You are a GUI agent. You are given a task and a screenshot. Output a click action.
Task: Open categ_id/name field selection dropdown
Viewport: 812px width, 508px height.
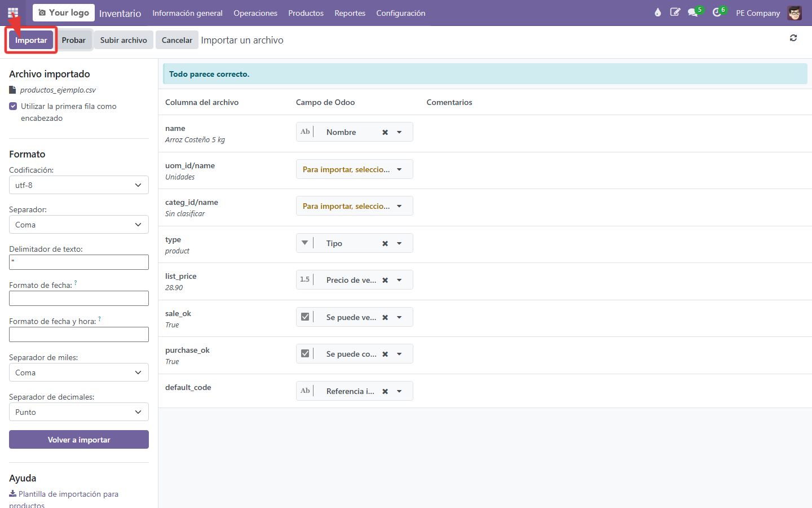(x=355, y=206)
